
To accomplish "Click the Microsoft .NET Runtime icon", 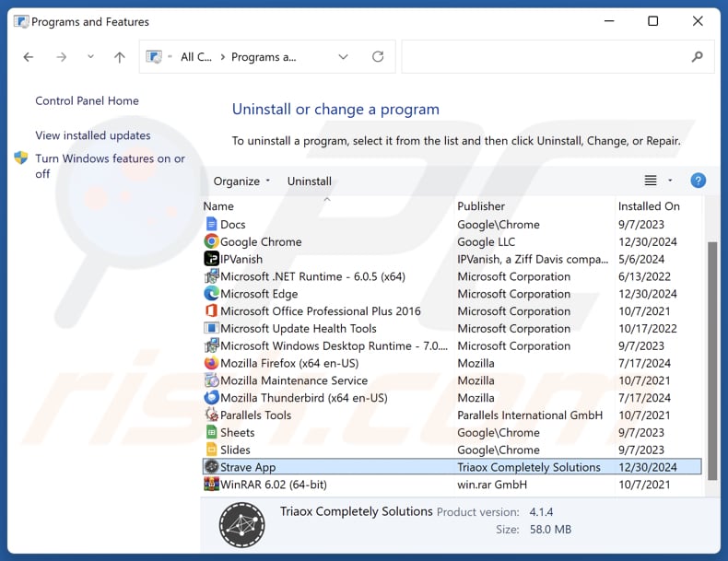I will coord(211,276).
